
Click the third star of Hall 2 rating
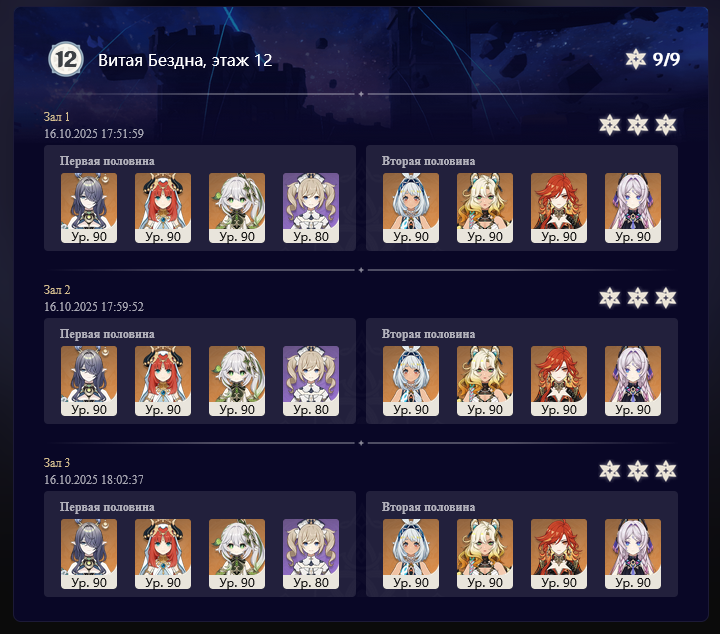point(666,298)
